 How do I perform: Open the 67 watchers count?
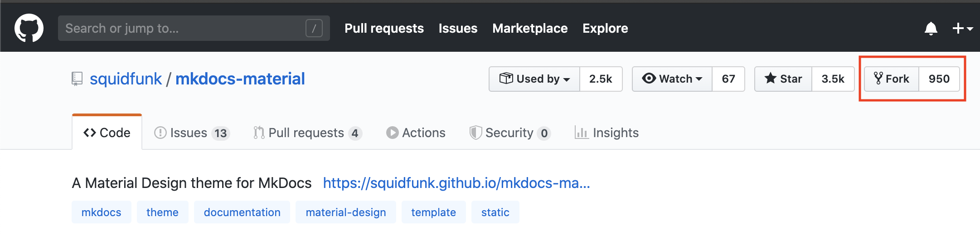tap(728, 79)
